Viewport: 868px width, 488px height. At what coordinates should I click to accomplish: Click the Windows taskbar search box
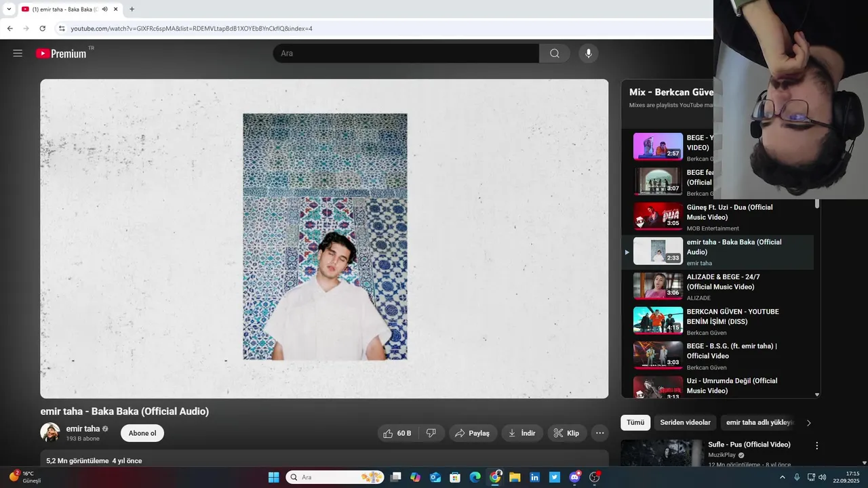[335, 477]
